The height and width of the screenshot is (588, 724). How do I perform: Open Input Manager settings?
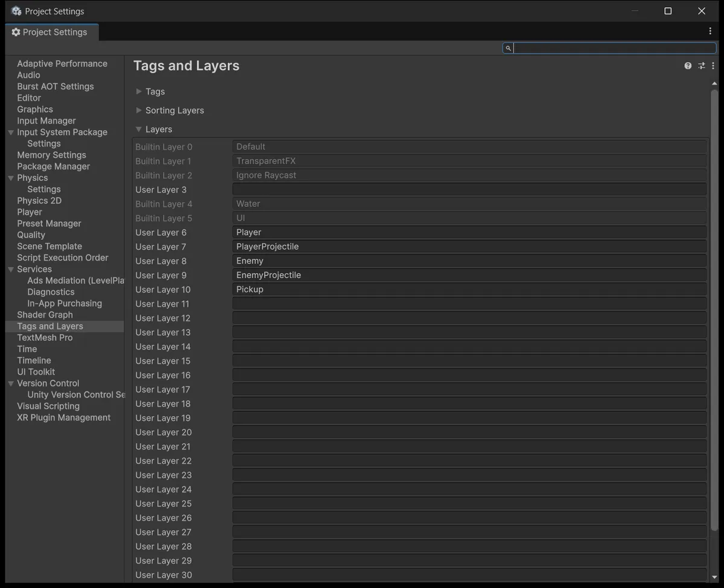click(x=46, y=121)
